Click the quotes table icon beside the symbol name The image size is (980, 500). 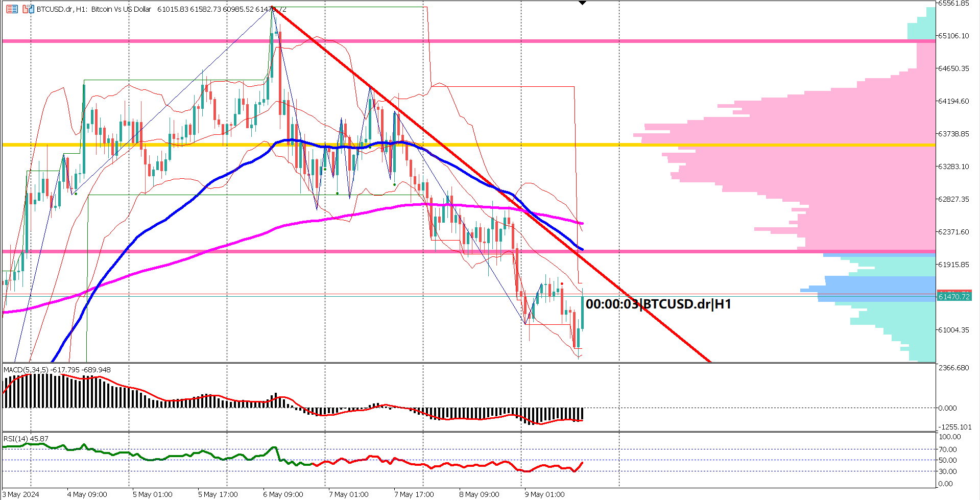coord(12,9)
